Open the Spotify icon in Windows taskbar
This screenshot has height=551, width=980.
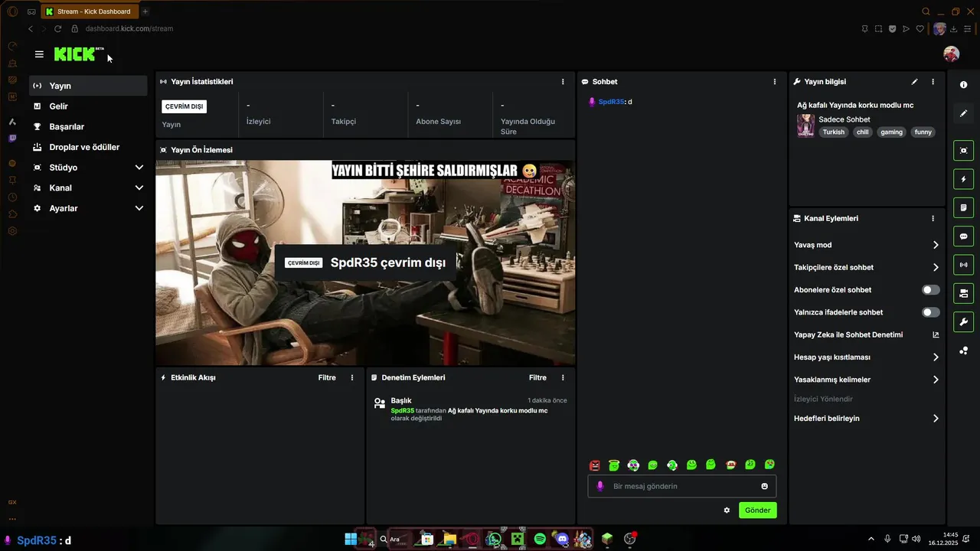pyautogui.click(x=540, y=539)
